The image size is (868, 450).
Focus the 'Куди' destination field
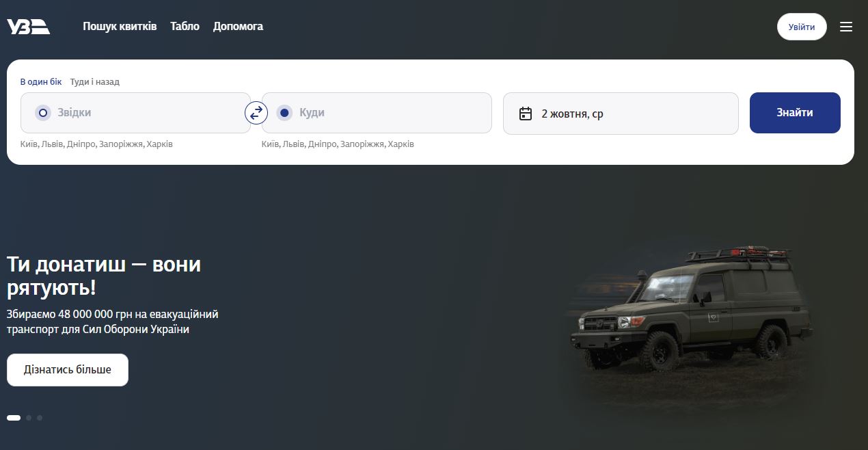[x=383, y=113]
